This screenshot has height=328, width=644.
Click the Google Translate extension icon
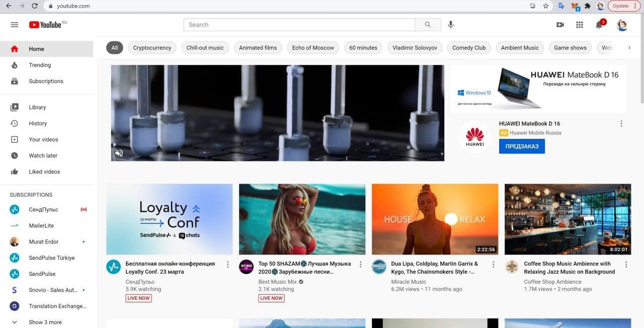tap(561, 6)
